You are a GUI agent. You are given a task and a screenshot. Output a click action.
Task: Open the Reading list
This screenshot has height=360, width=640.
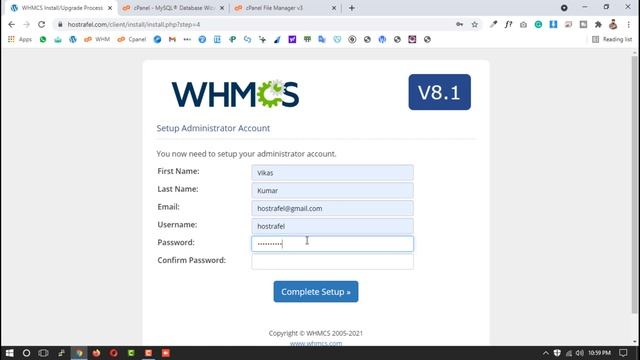(612, 39)
